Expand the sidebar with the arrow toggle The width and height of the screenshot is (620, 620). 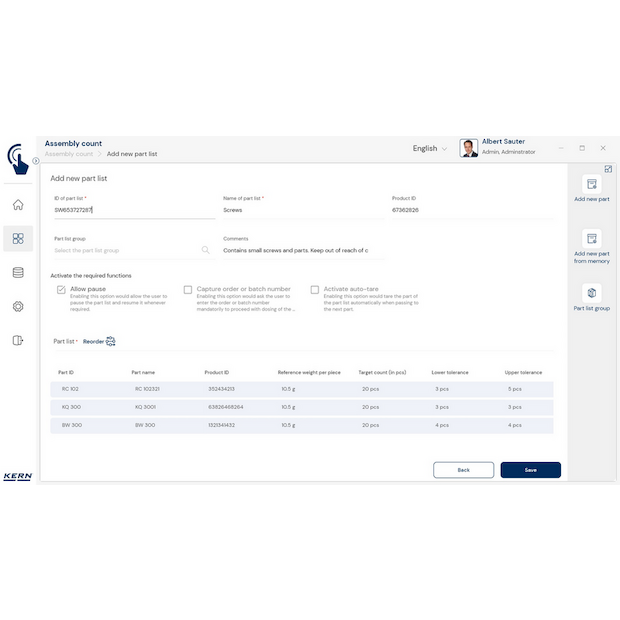pos(36,161)
